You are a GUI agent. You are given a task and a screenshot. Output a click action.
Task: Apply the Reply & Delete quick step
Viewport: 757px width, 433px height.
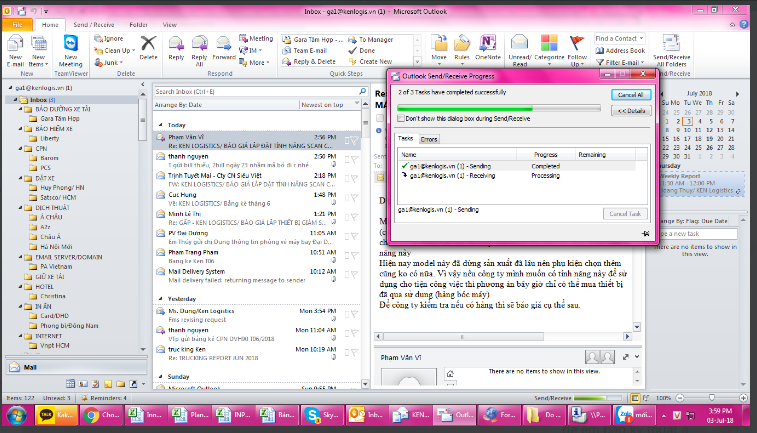point(309,62)
